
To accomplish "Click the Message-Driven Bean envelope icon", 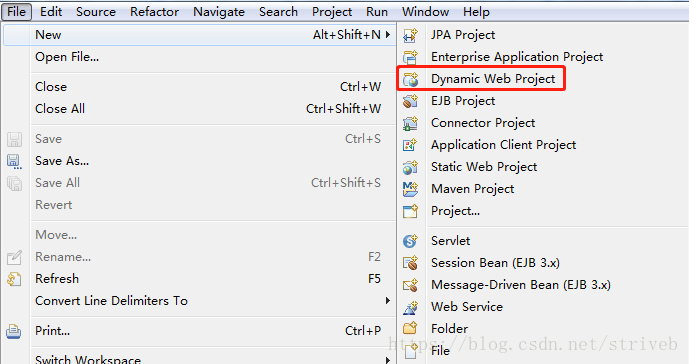I will coord(410,285).
